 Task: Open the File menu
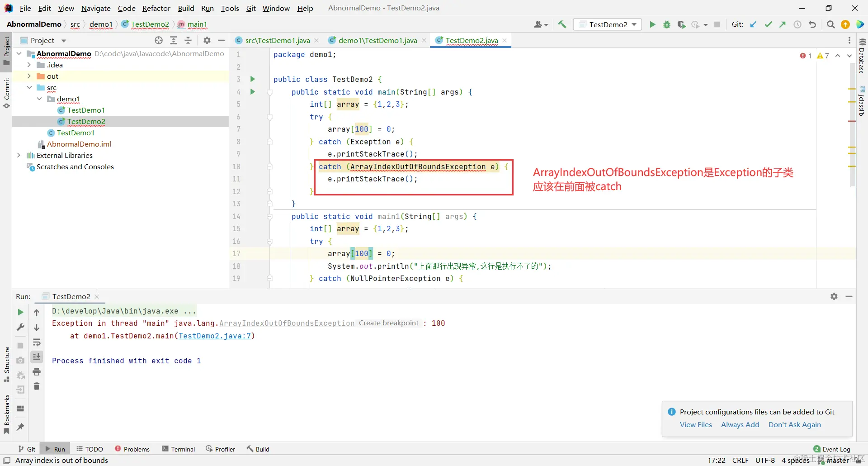click(x=25, y=8)
